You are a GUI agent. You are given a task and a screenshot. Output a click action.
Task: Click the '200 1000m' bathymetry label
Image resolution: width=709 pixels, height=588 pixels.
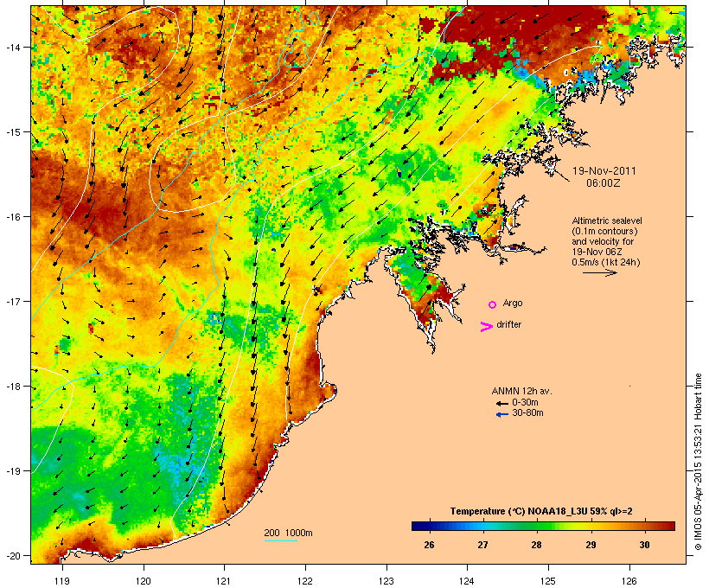[x=288, y=533]
